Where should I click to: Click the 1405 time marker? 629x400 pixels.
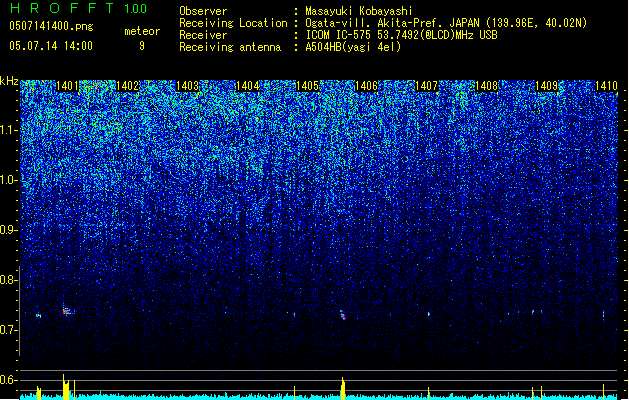click(307, 86)
